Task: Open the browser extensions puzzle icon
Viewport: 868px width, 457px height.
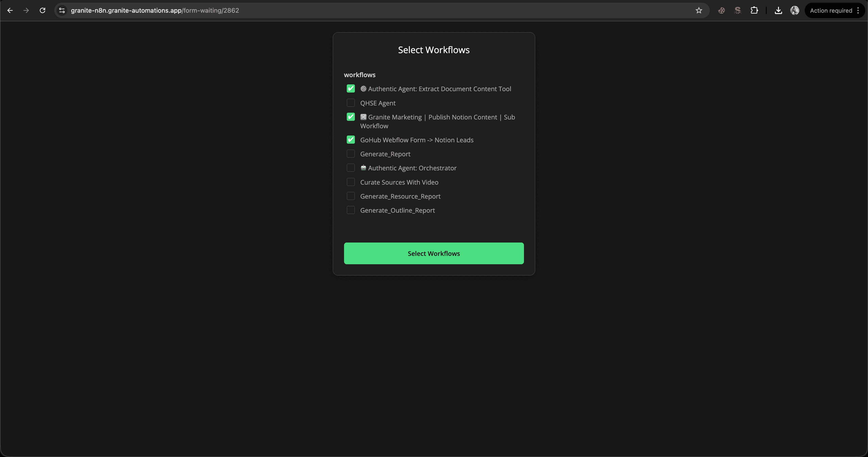Action: coord(755,10)
